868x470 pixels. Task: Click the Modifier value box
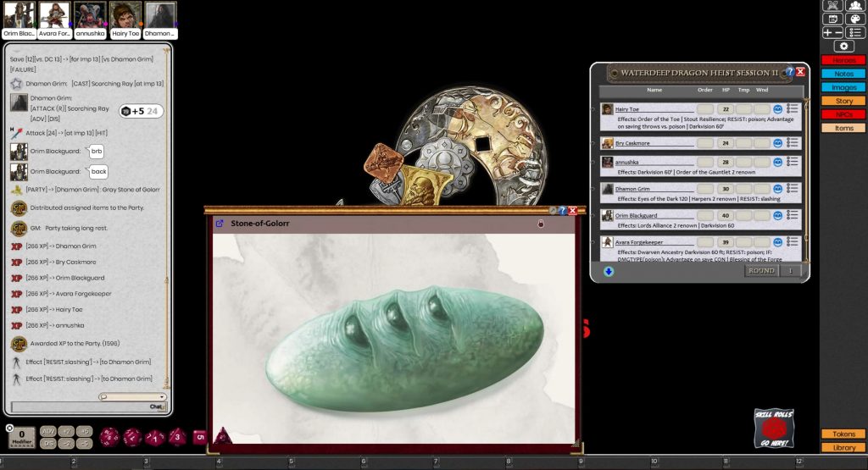[22, 437]
